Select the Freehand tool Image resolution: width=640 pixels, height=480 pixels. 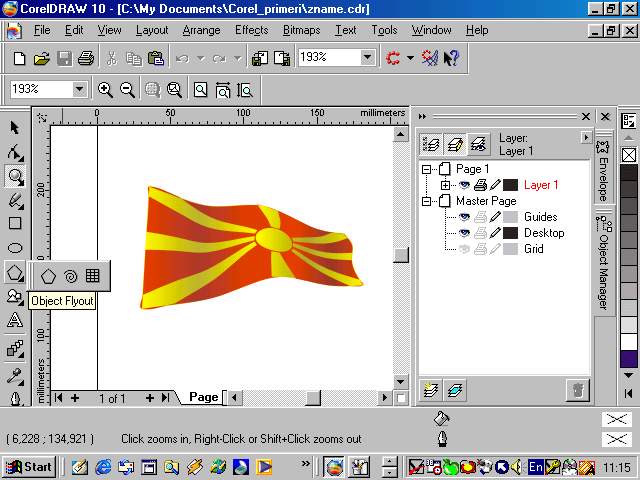point(15,201)
